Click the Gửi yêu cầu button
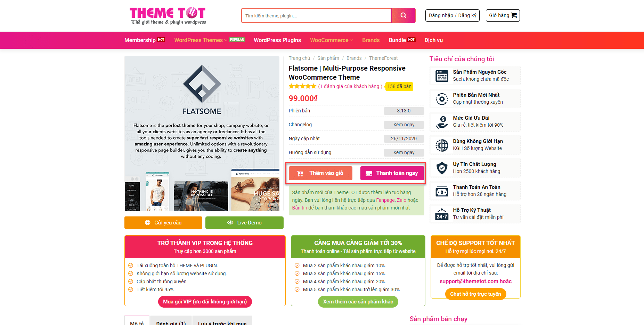This screenshot has height=325, width=644. point(163,223)
